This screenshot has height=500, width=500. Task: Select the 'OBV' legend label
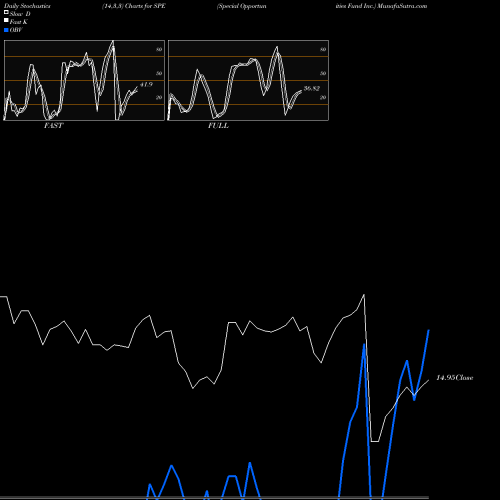[16, 30]
